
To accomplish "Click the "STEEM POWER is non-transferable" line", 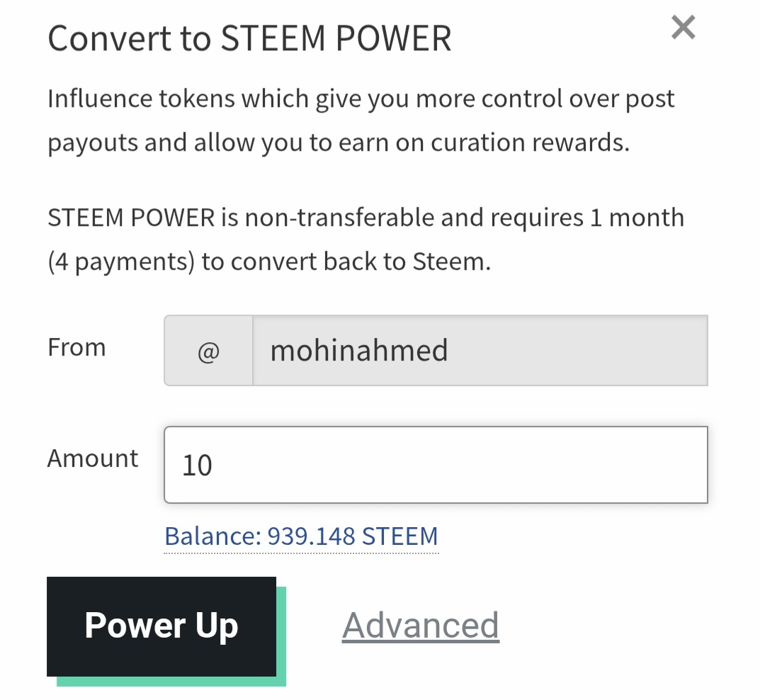I will coord(365,218).
